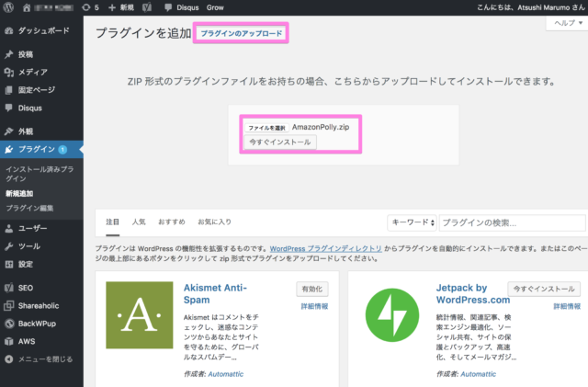The height and width of the screenshot is (387, 588).
Task: Click the ユーザー person icon
Action: click(x=9, y=228)
